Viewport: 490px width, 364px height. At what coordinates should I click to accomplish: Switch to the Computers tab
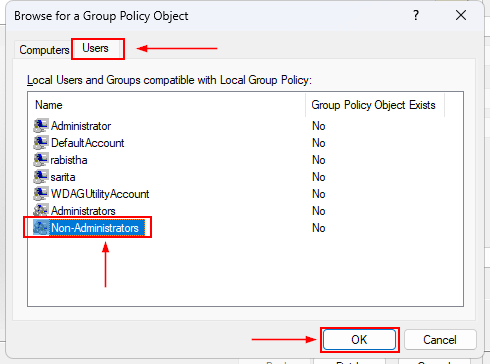pyautogui.click(x=44, y=50)
